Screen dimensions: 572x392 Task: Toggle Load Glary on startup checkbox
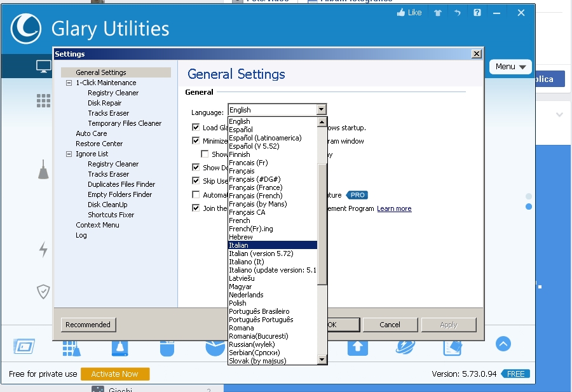[196, 127]
